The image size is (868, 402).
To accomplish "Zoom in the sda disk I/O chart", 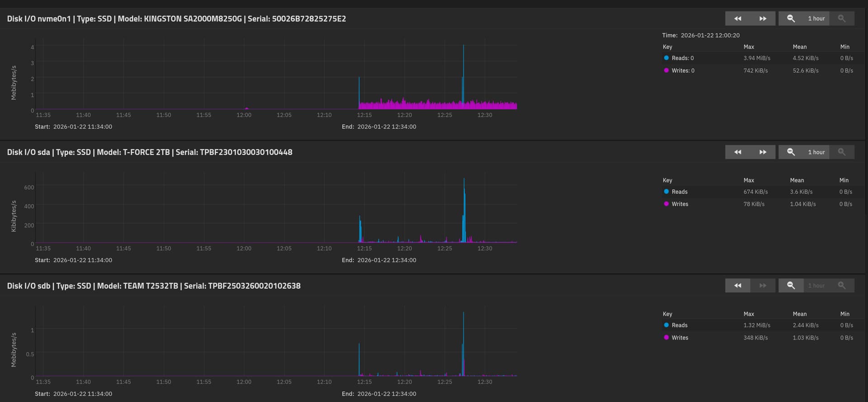I will tap(841, 152).
